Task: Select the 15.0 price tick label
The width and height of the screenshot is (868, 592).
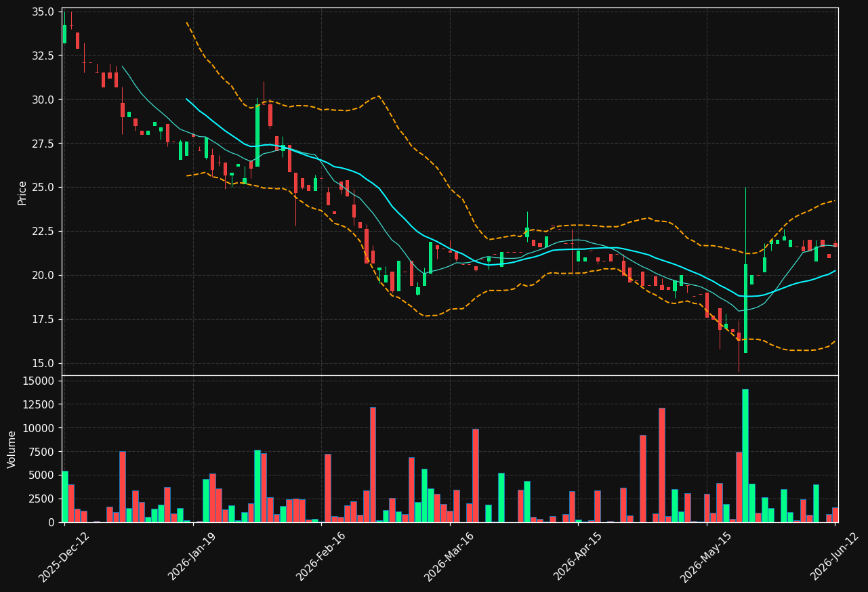Action: pos(43,363)
